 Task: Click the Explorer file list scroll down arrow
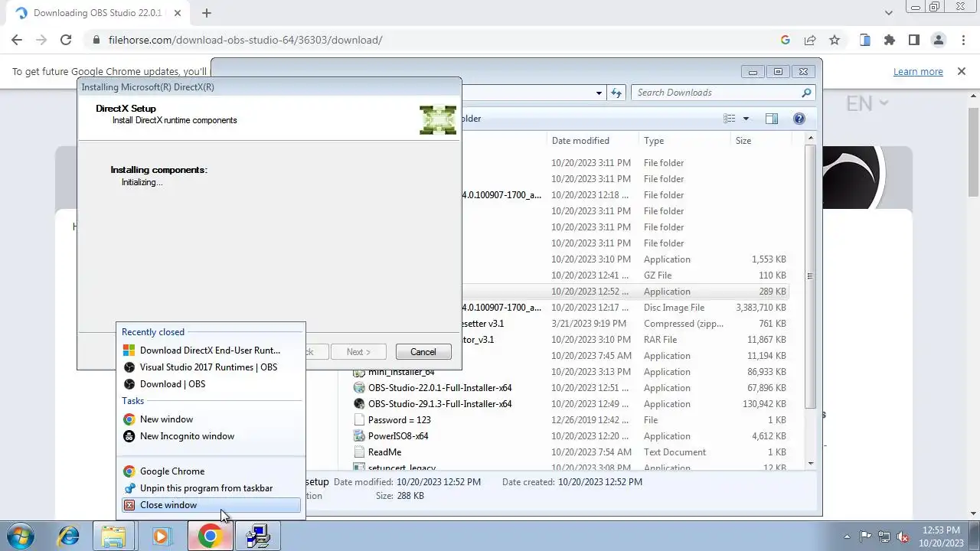click(x=810, y=463)
